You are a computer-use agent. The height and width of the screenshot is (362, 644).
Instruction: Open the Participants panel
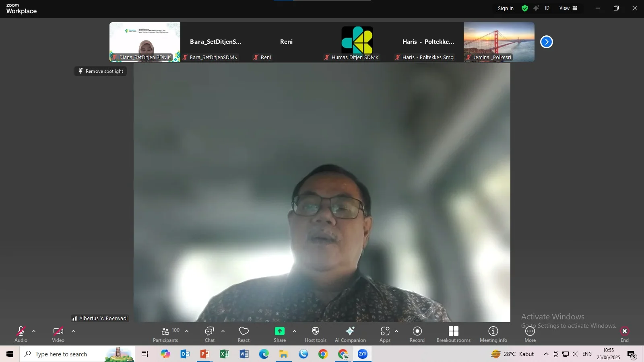point(165,334)
